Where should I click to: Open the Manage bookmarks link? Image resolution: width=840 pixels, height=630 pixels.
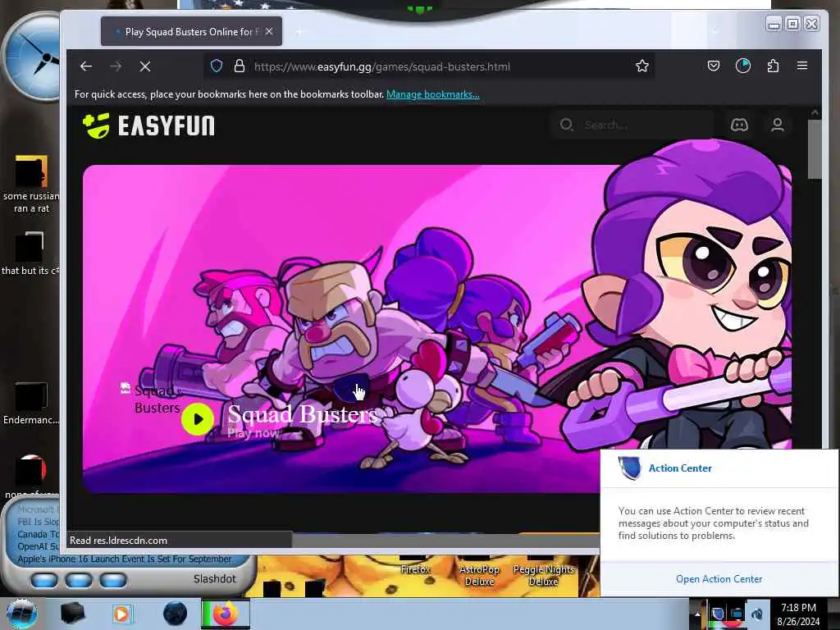pos(433,94)
